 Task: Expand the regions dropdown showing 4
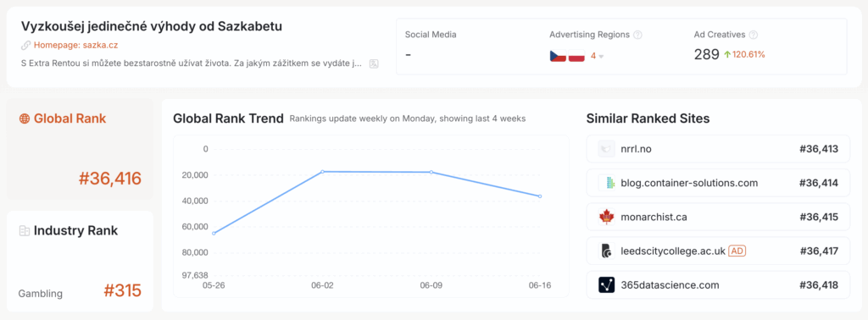(x=597, y=56)
